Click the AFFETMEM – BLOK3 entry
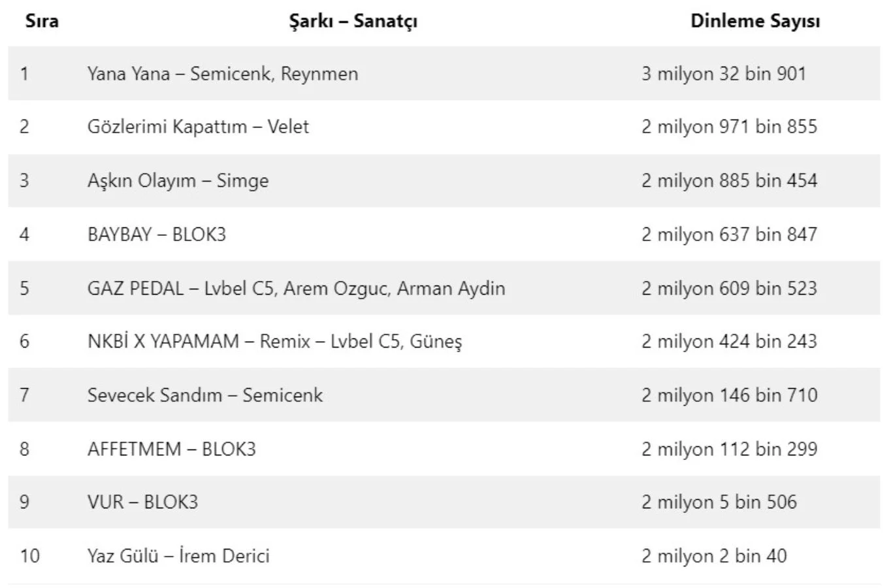 coord(172,449)
